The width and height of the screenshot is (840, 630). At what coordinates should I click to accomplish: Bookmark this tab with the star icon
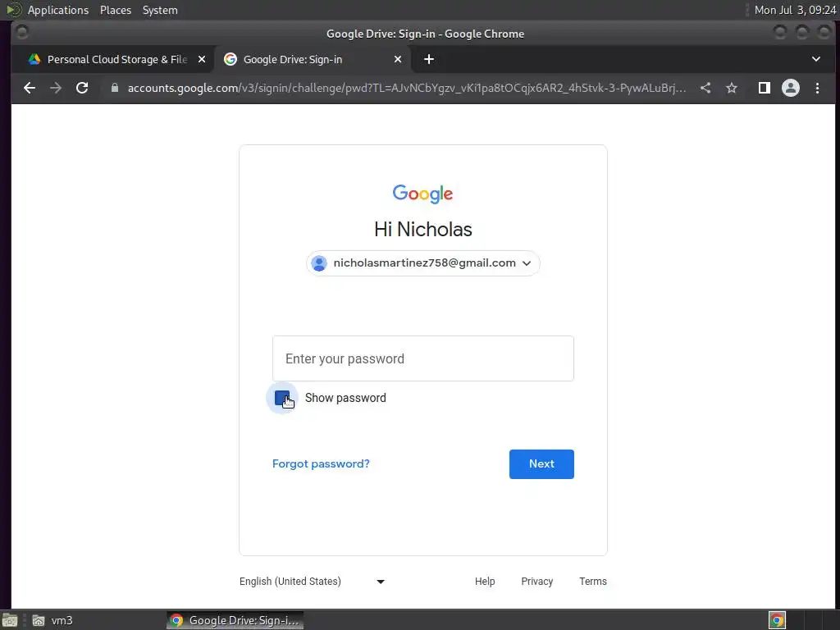(x=732, y=88)
